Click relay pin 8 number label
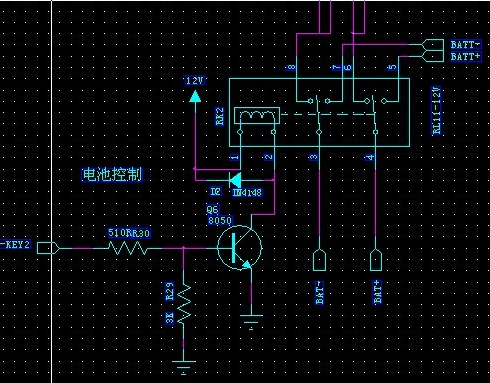Screen dimensions: 490x383 coord(291,67)
